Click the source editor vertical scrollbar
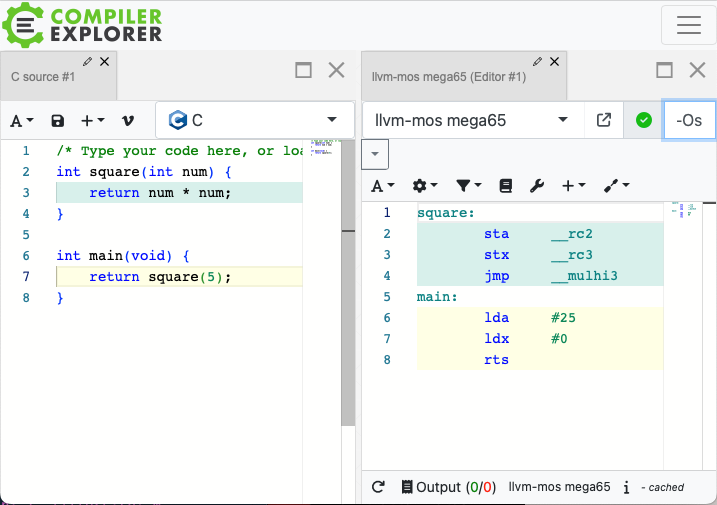Image resolution: width=717 pixels, height=505 pixels. point(348,284)
